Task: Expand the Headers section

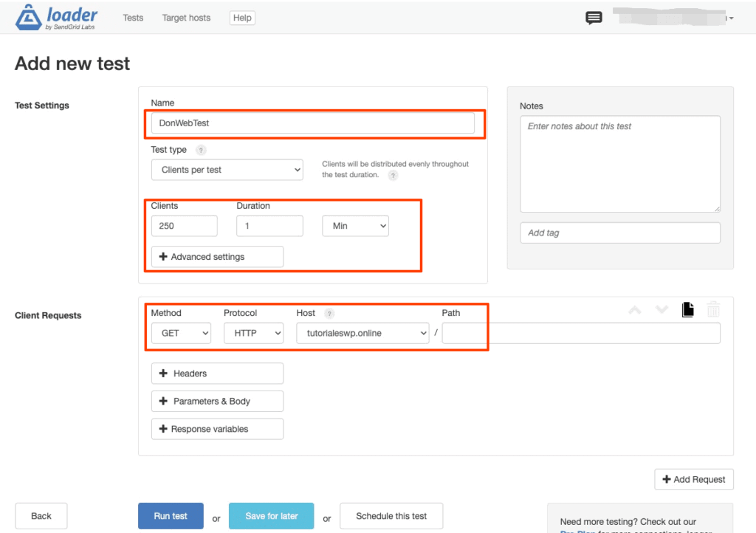Action: point(216,374)
